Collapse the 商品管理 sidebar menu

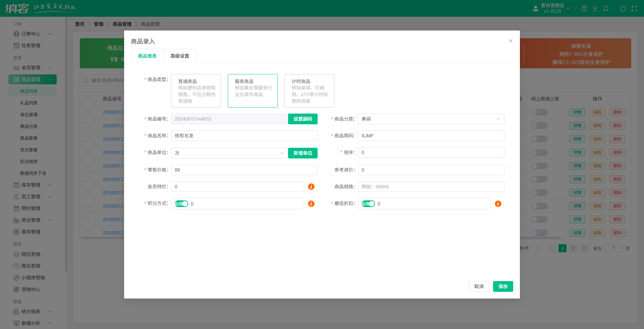50,79
